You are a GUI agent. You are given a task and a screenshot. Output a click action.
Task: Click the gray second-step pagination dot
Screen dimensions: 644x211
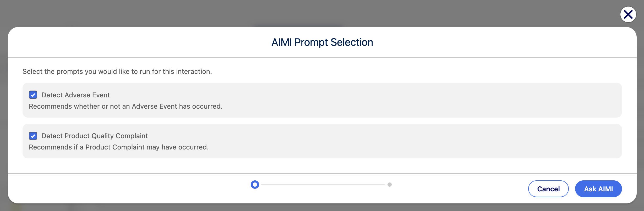coord(390,185)
